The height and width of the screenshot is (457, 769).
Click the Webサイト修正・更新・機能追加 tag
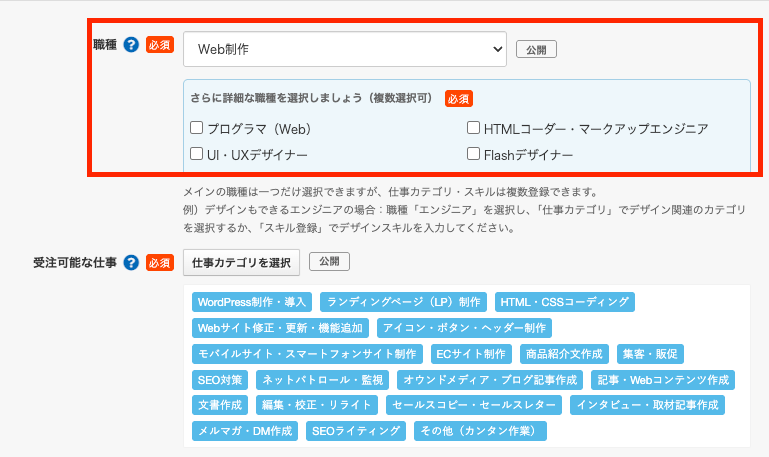coord(281,328)
